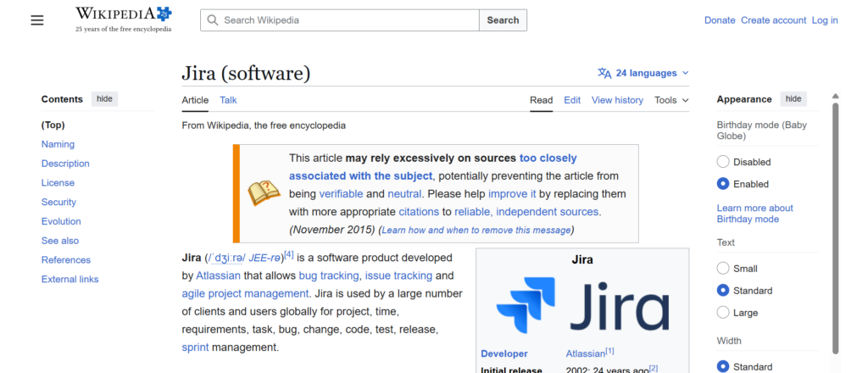The width and height of the screenshot is (868, 373).
Task: Switch to the Talk tab
Action: (x=228, y=100)
